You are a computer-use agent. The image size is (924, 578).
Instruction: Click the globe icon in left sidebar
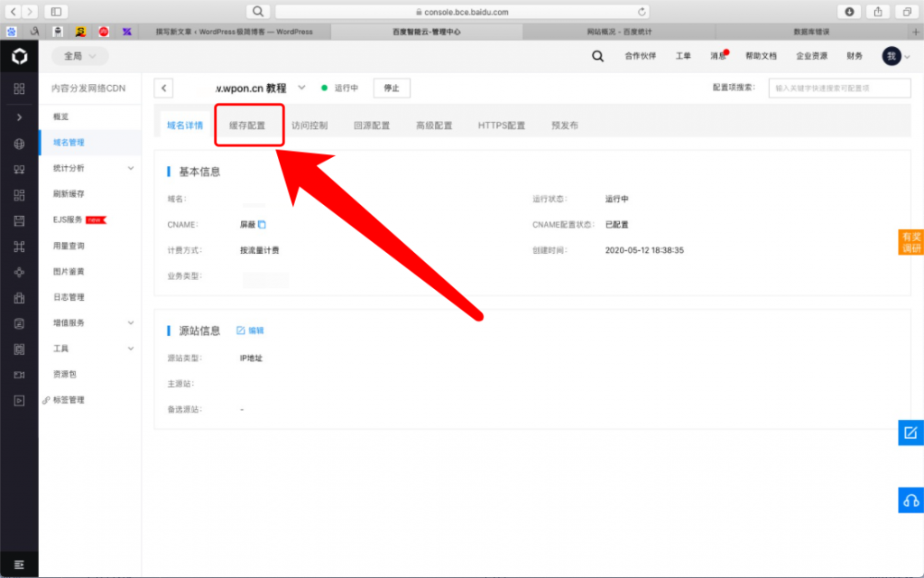(x=19, y=144)
